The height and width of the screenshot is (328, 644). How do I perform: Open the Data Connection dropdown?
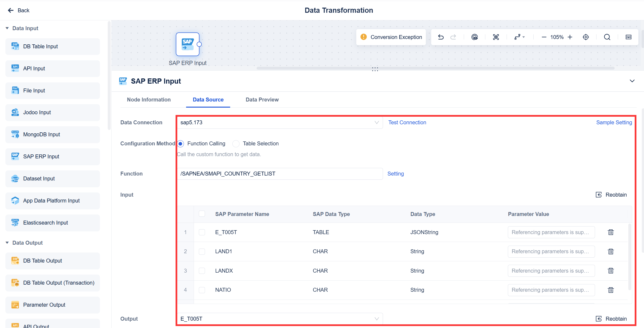click(279, 123)
